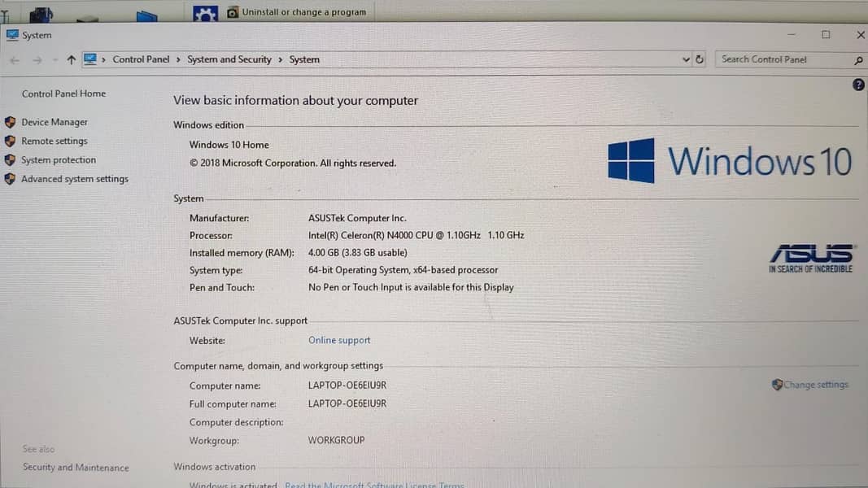Click the gear icon in the background window
Image resolution: width=868 pixels, height=488 pixels.
205,13
